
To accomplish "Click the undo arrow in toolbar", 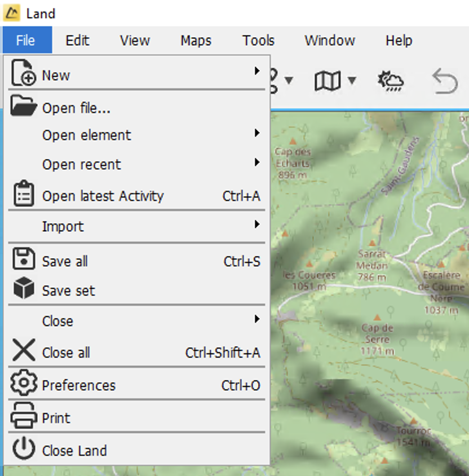I will pos(445,81).
